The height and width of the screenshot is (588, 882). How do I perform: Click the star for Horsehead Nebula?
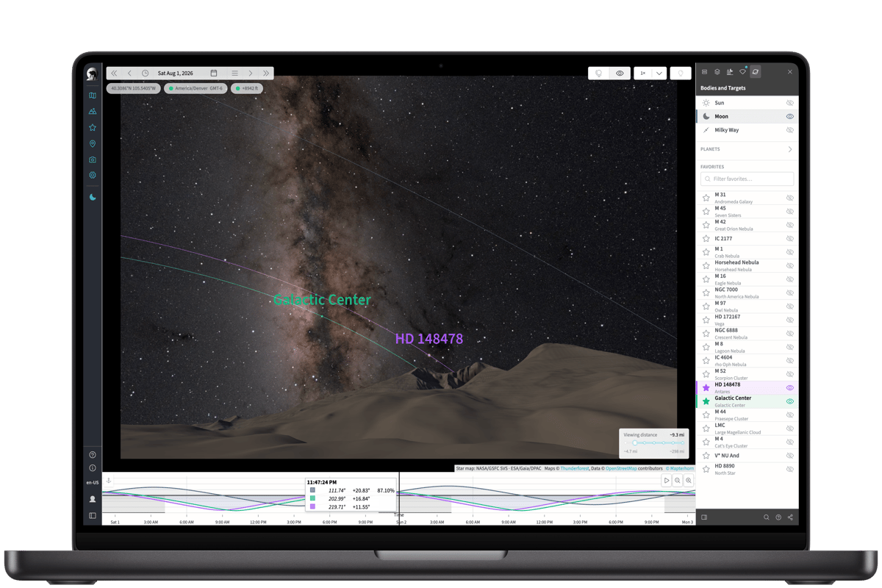tap(706, 265)
